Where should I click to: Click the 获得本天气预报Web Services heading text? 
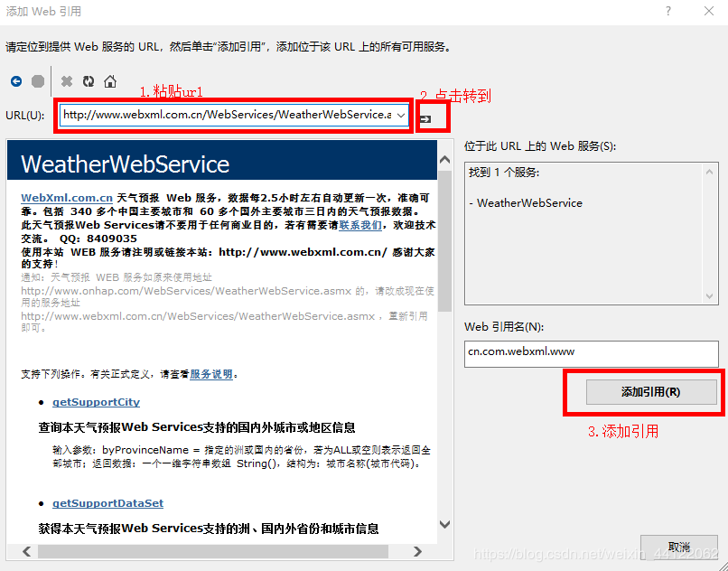(209, 529)
